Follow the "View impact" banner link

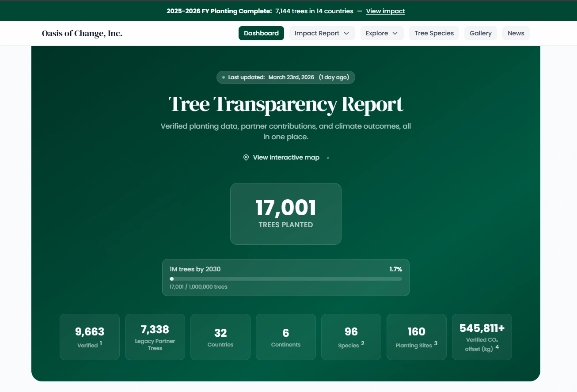pyautogui.click(x=385, y=11)
